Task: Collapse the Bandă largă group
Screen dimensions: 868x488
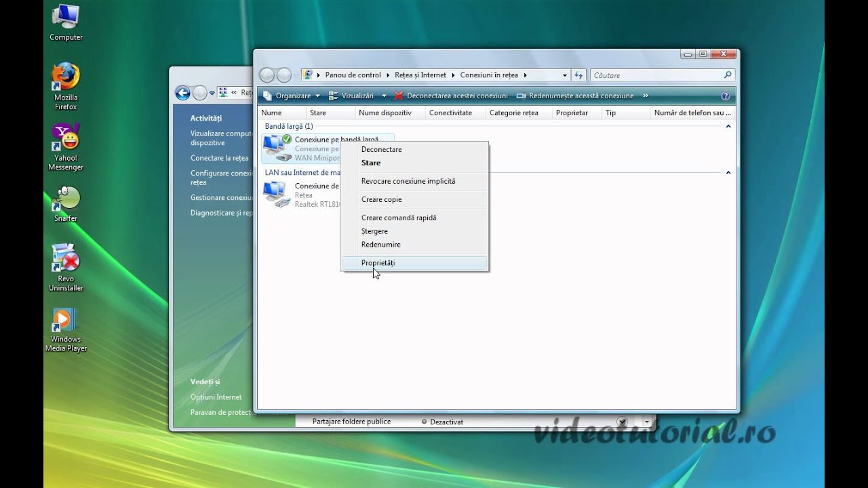Action: (x=728, y=126)
